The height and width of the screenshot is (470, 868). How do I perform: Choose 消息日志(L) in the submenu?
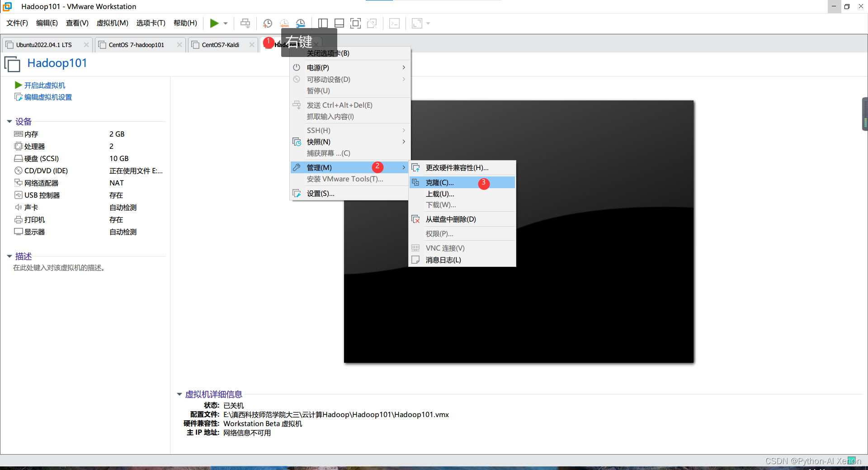(462, 260)
